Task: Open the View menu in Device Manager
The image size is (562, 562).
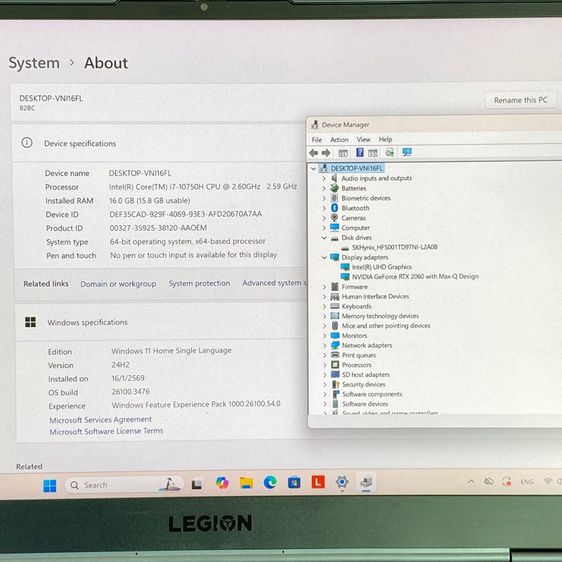Action: tap(363, 139)
